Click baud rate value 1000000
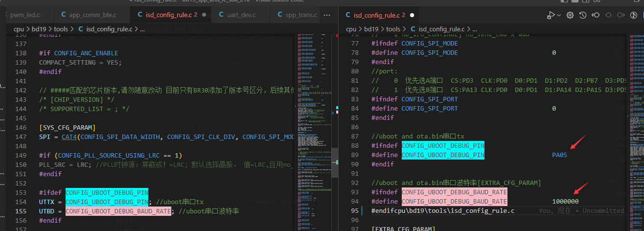Viewport: 644px width, 231px height. tap(565, 201)
